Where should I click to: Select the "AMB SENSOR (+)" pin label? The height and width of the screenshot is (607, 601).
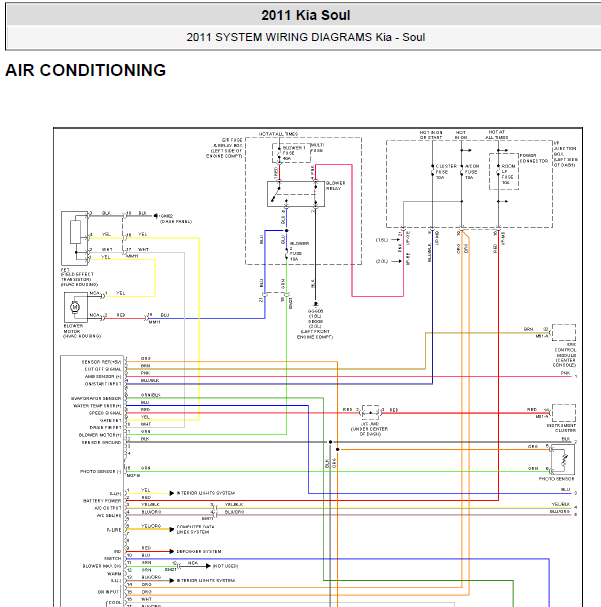103,376
